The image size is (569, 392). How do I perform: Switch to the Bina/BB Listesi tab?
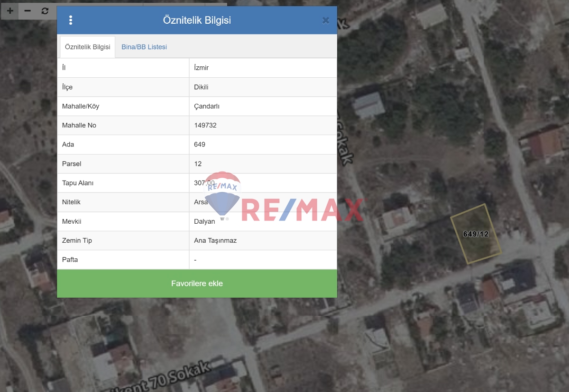[x=144, y=46]
